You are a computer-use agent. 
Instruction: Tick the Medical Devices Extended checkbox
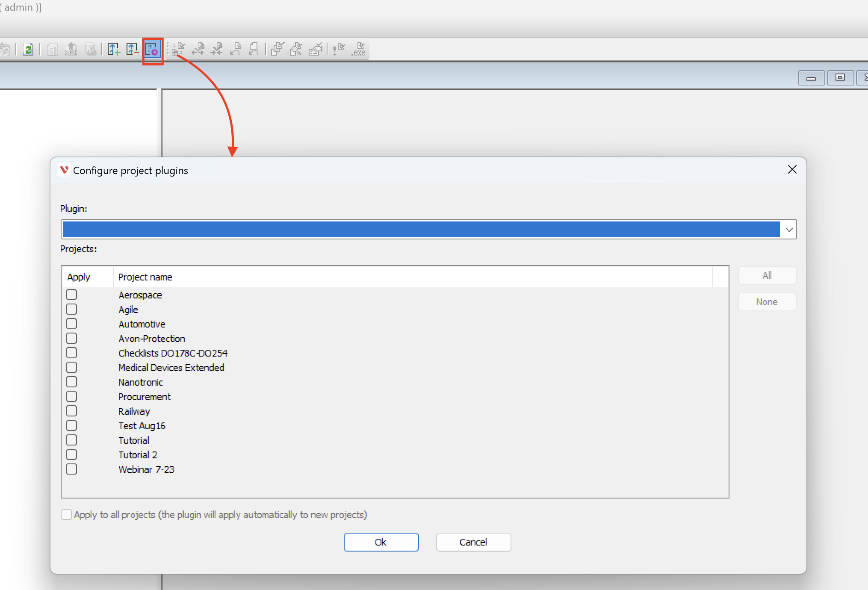pos(71,367)
